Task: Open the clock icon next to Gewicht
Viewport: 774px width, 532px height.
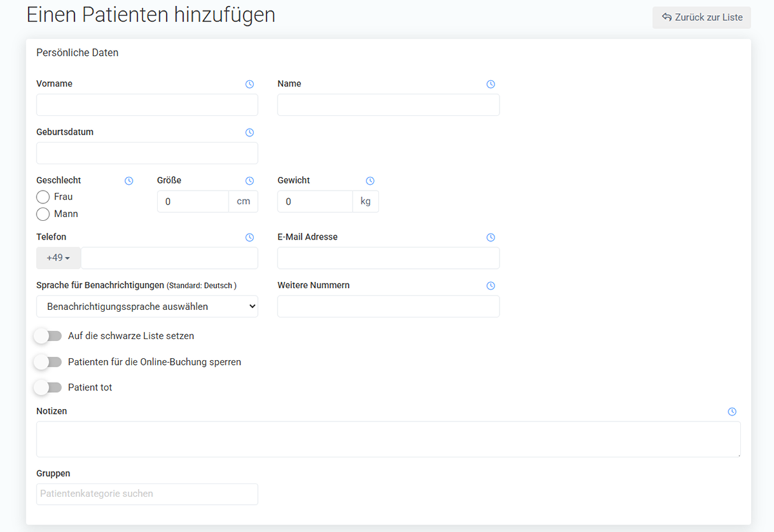Action: point(370,181)
